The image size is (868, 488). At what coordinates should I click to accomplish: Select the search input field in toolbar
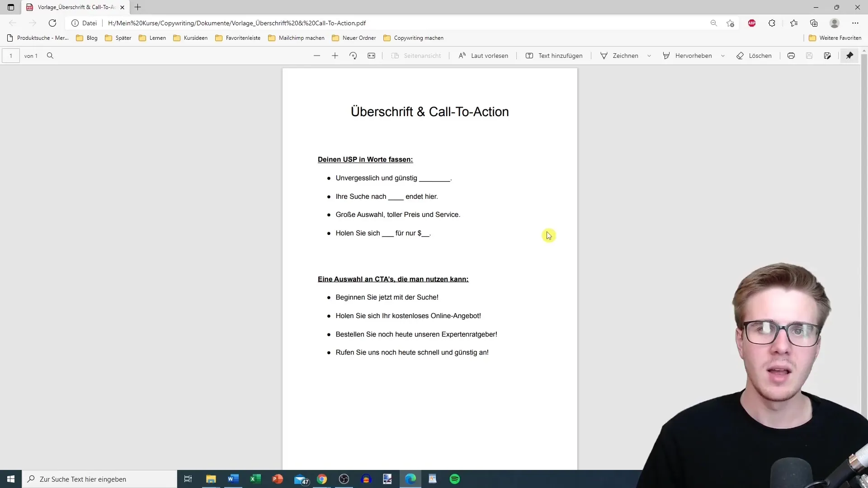pos(49,56)
